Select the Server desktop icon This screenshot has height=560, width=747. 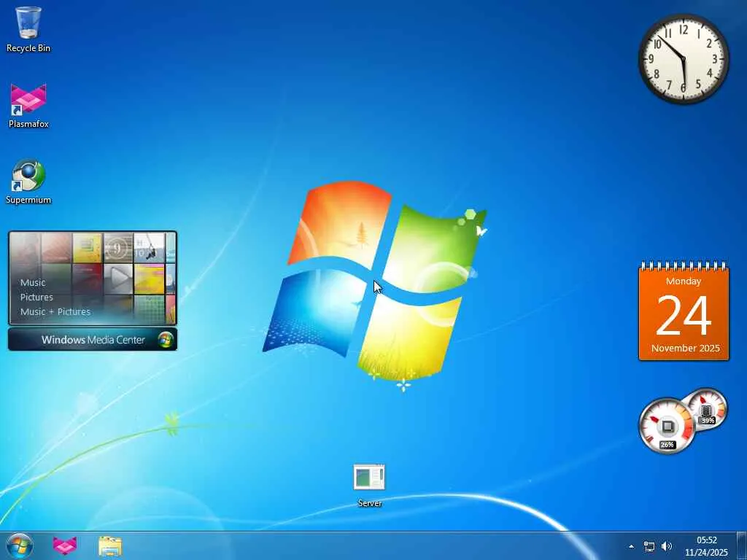click(369, 485)
